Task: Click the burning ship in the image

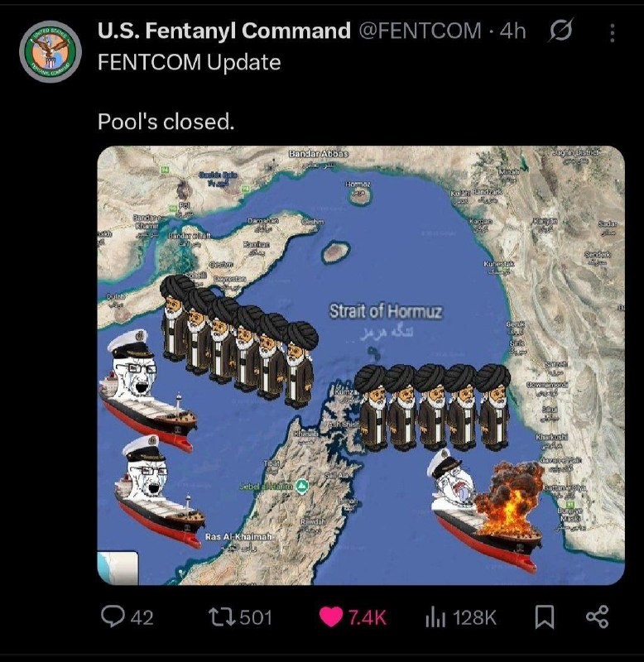Action: [x=488, y=510]
